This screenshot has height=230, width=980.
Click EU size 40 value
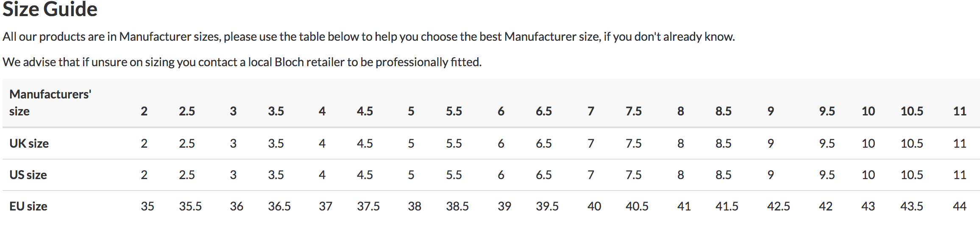(594, 206)
